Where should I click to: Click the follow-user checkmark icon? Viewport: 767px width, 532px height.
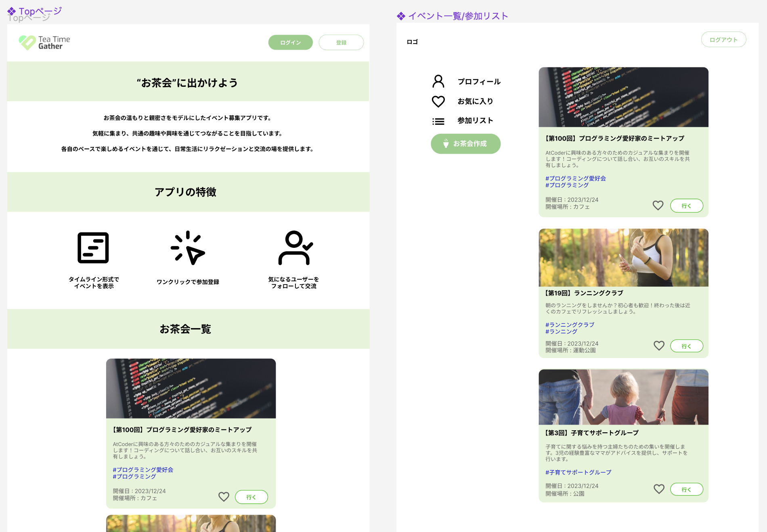pos(295,248)
